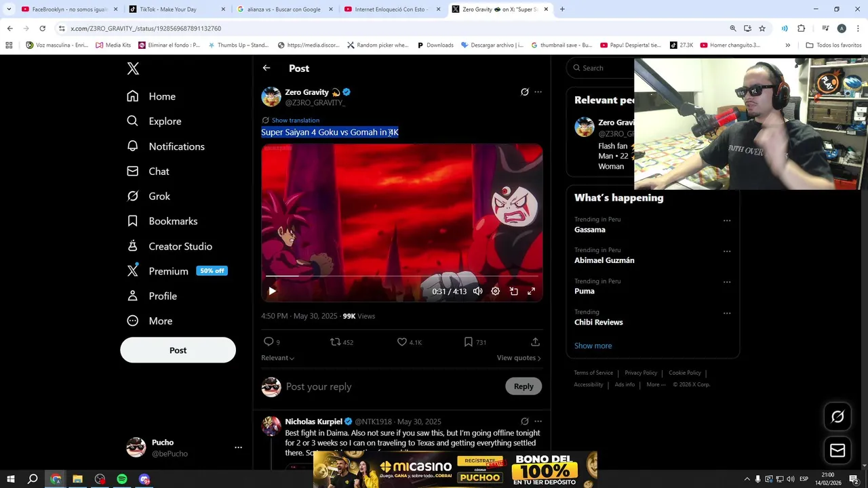Open options for the Puma trend

pos(727,282)
